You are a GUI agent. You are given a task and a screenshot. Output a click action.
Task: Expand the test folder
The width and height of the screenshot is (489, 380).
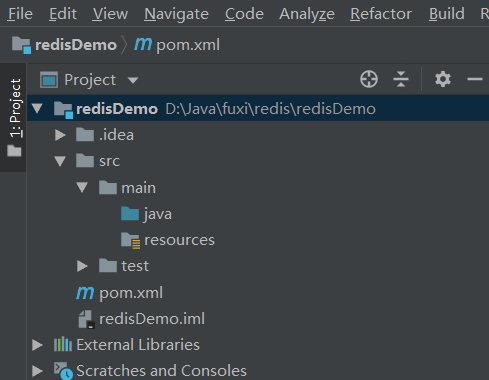(x=82, y=266)
